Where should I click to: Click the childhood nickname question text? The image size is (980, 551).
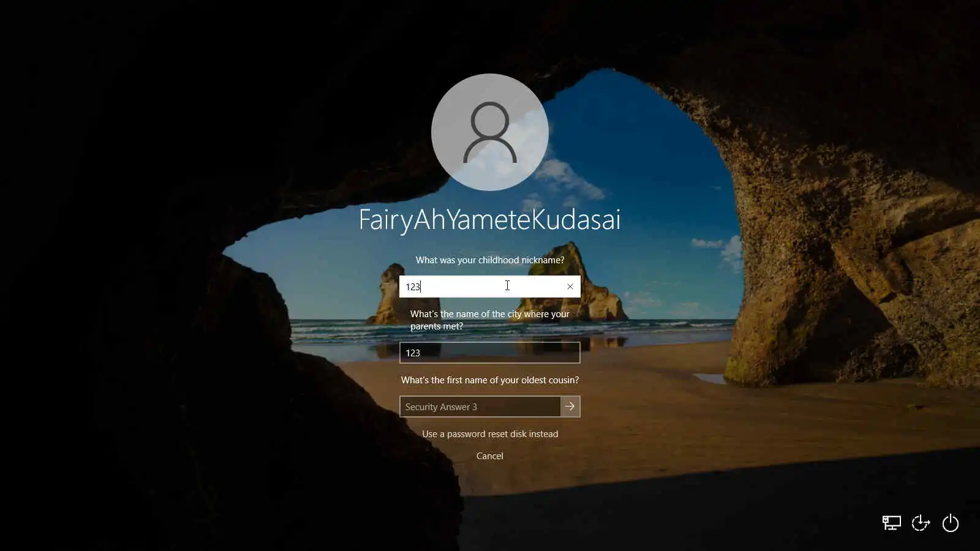click(490, 260)
